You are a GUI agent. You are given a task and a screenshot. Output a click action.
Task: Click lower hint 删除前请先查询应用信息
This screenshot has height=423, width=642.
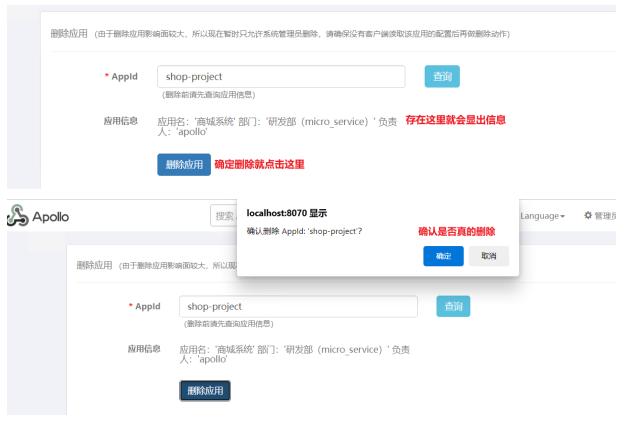click(228, 324)
